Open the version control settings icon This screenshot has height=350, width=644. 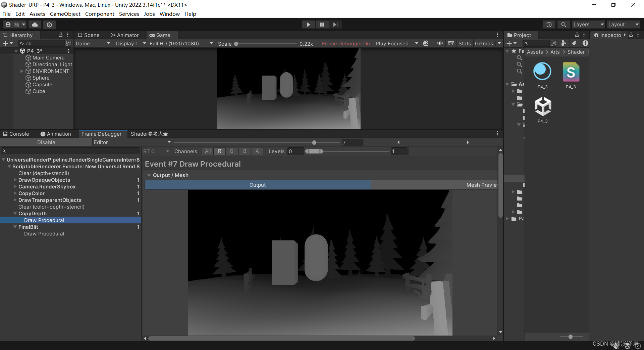pyautogui.click(x=49, y=25)
